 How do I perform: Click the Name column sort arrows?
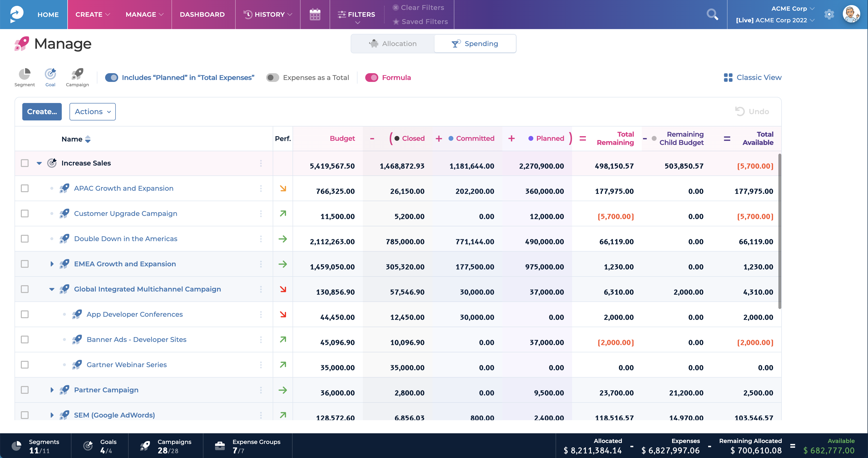pos(88,139)
